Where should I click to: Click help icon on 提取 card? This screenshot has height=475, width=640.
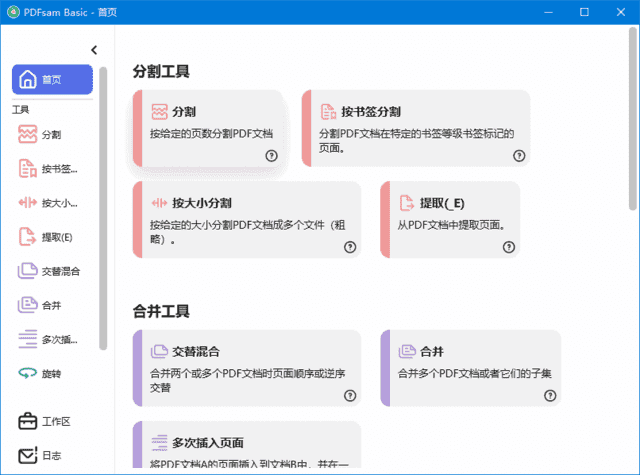tap(509, 247)
